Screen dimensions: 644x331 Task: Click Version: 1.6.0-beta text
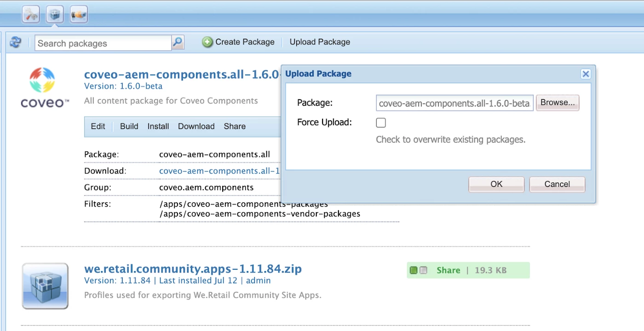pos(123,86)
